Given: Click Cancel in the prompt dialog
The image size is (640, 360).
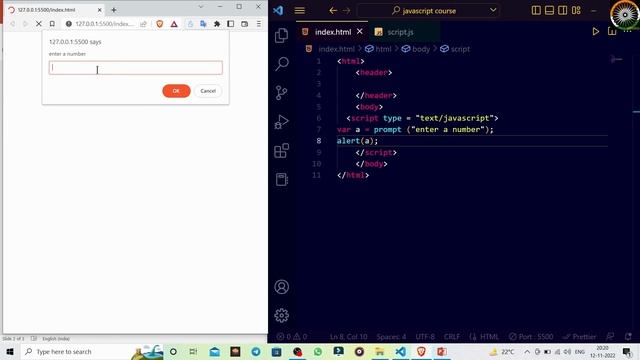Looking at the screenshot, I should 208,91.
